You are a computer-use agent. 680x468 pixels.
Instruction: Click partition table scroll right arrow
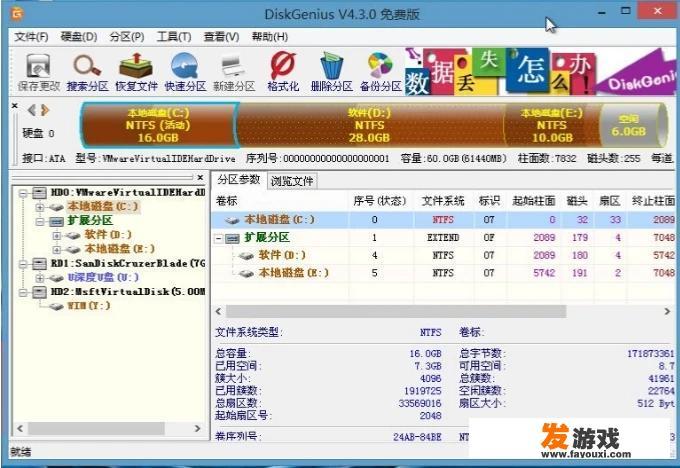[667, 311]
